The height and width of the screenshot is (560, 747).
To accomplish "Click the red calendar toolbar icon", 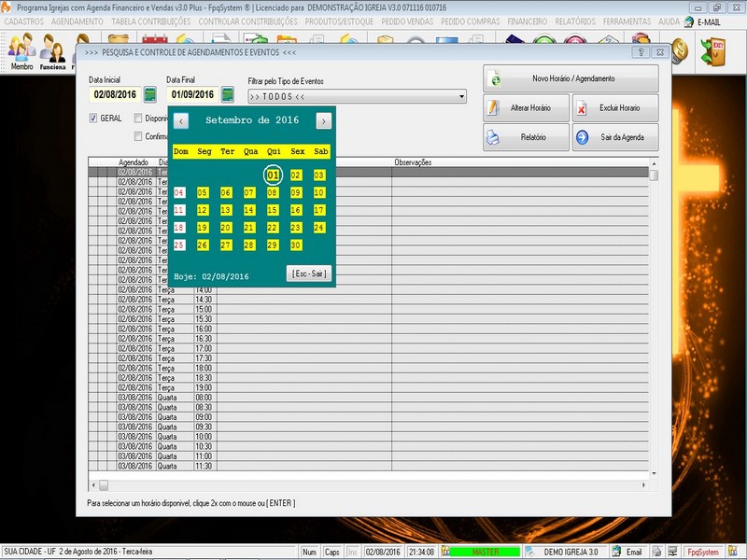I will coord(155,39).
